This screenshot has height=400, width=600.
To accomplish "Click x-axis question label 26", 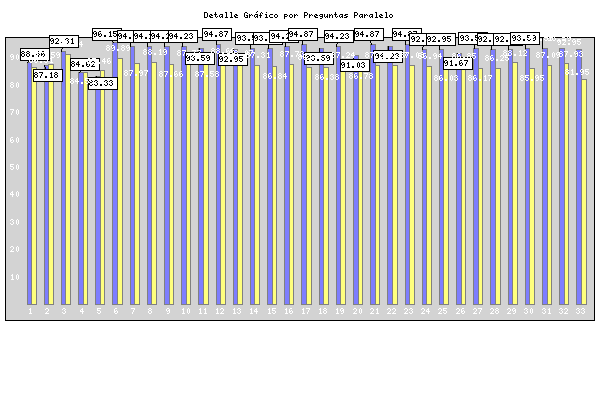I will point(460,311).
